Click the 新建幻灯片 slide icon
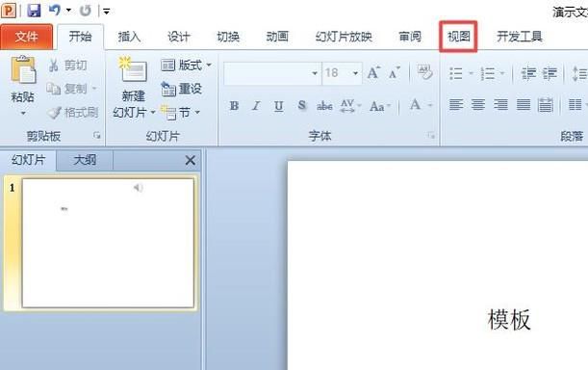The width and height of the screenshot is (588, 370). pos(133,69)
